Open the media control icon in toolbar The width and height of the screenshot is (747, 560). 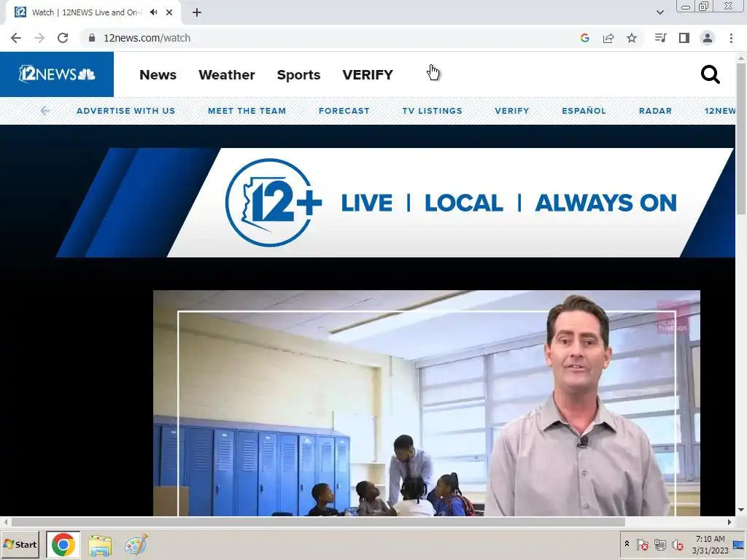point(660,38)
